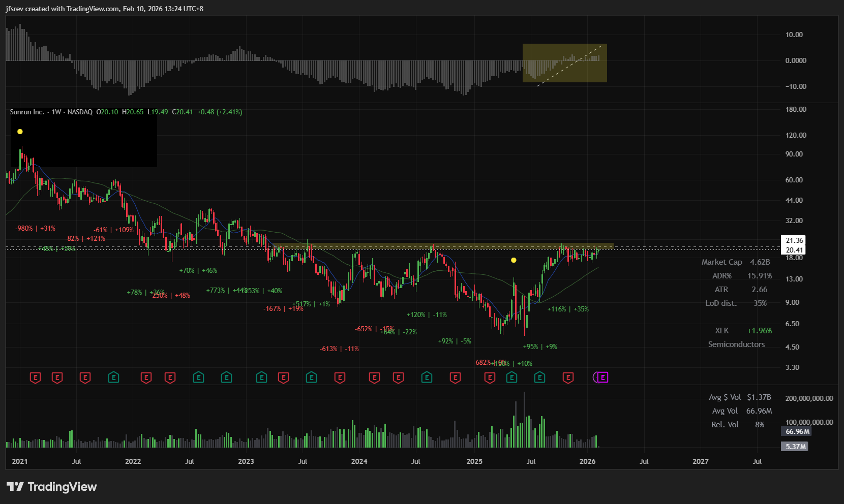Select the open value O20.10

click(x=107, y=112)
